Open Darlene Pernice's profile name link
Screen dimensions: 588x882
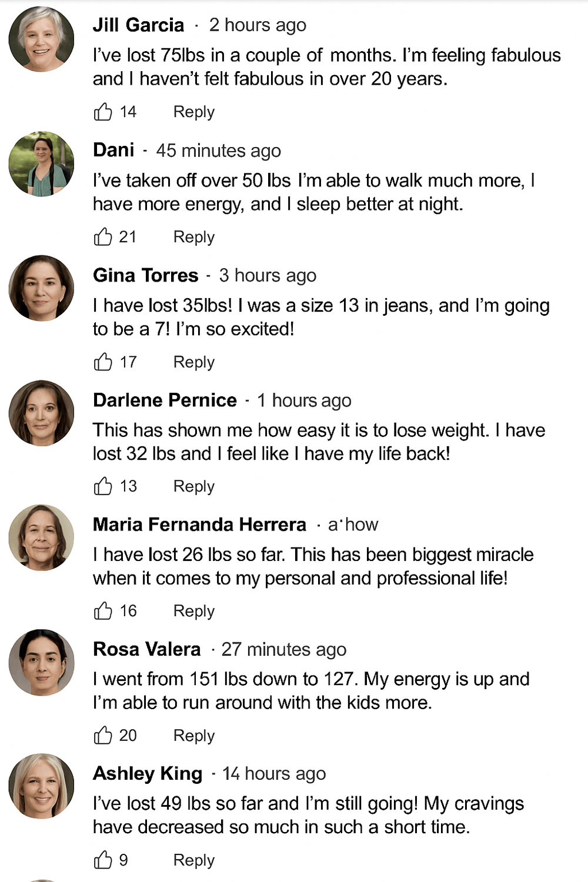(x=165, y=400)
